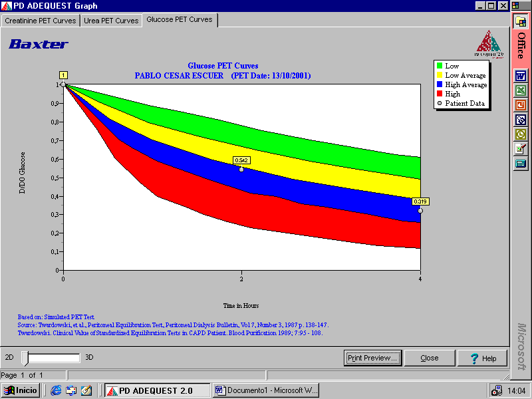Viewport: 532px width, 399px height.
Task: Switch to Creatinine PET Curves tab
Action: point(41,21)
